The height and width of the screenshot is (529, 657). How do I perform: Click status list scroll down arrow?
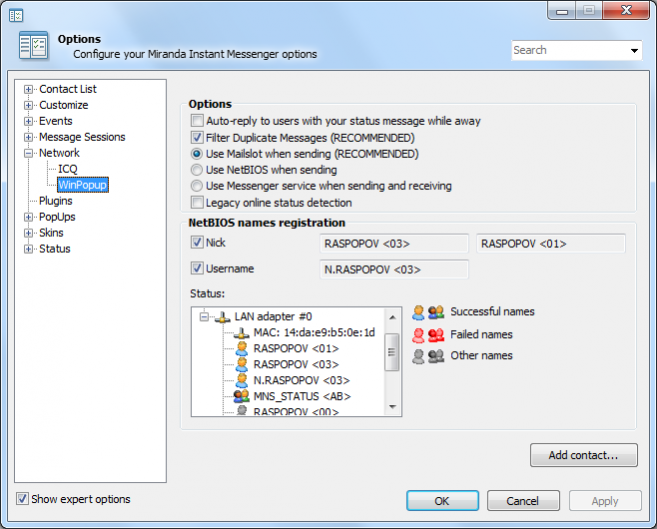[392, 406]
